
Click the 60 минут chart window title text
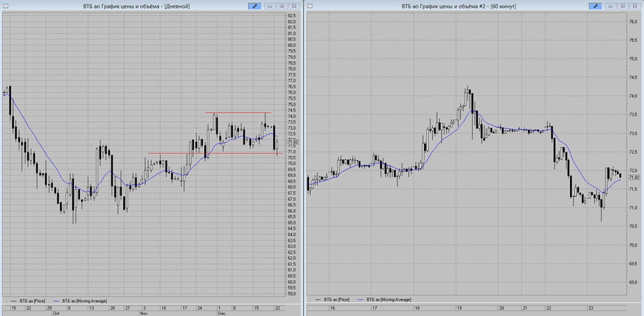coord(462,5)
